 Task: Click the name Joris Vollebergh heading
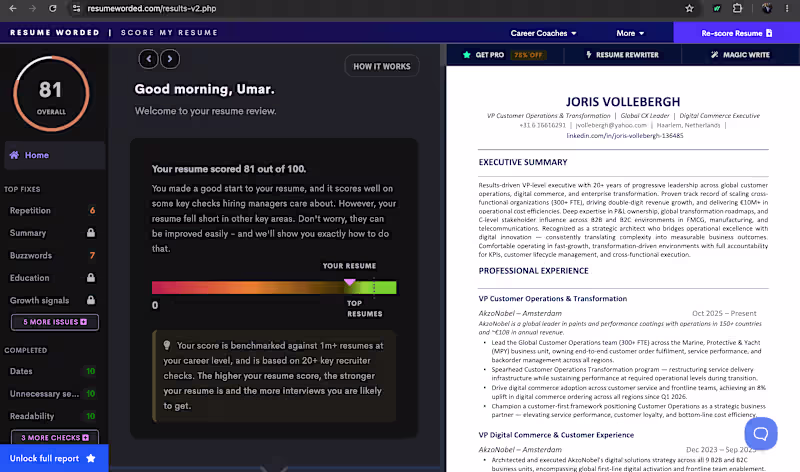click(623, 102)
